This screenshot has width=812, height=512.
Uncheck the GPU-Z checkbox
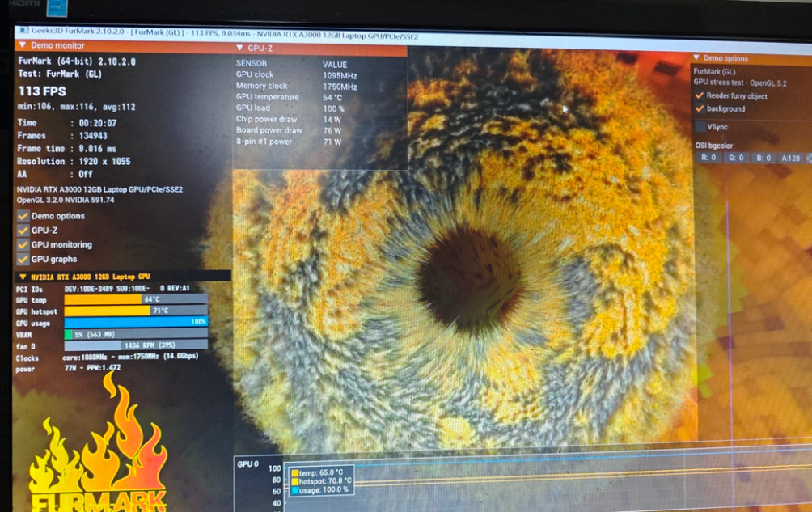click(x=23, y=231)
